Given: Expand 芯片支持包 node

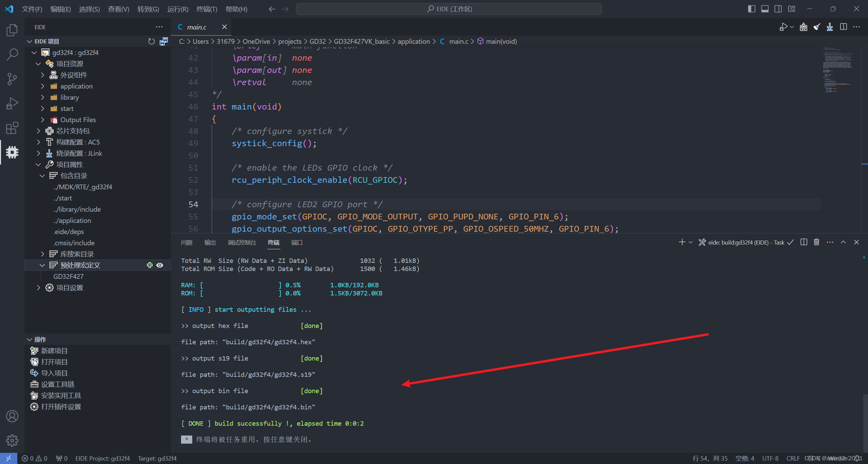Looking at the screenshot, I should [38, 131].
